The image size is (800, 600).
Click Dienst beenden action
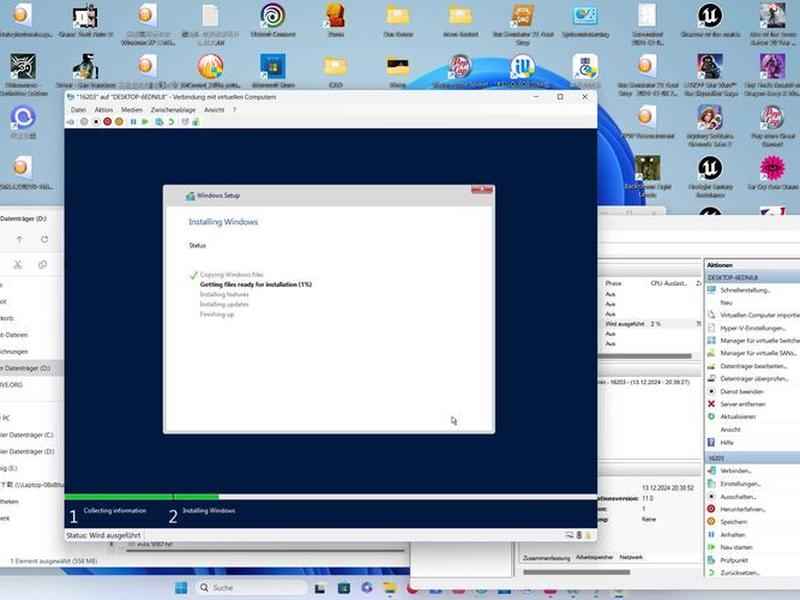click(741, 392)
